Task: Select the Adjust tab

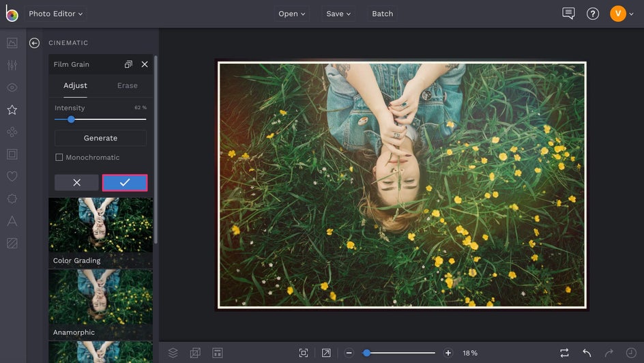Action: pyautogui.click(x=75, y=85)
